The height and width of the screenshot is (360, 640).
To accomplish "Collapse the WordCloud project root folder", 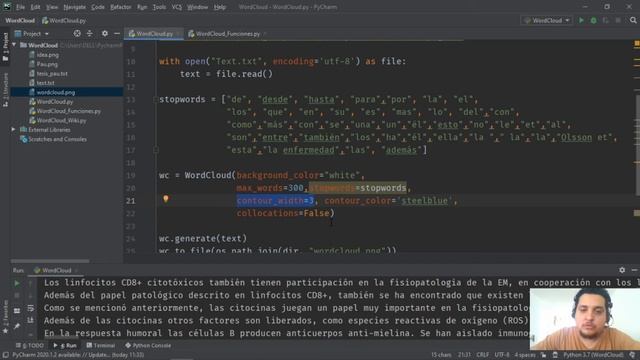I will tap(15, 45).
